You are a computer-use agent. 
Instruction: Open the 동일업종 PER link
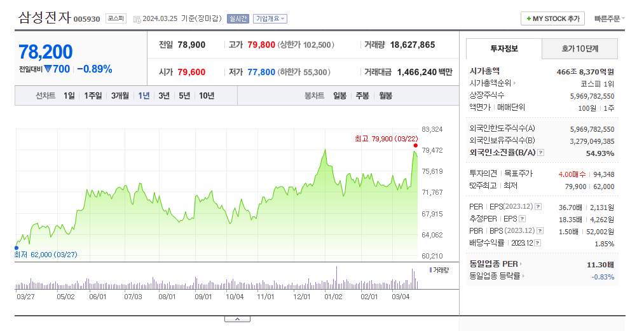496,264
